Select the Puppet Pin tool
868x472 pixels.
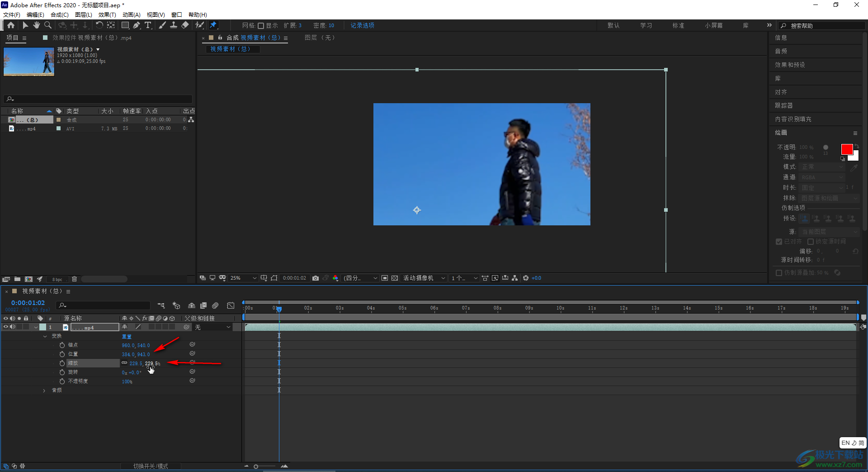click(x=213, y=25)
